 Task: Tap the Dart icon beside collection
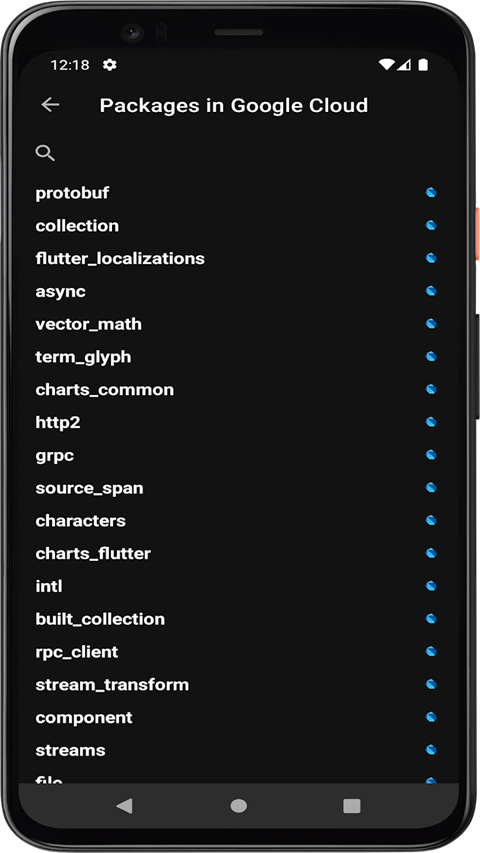[430, 225]
